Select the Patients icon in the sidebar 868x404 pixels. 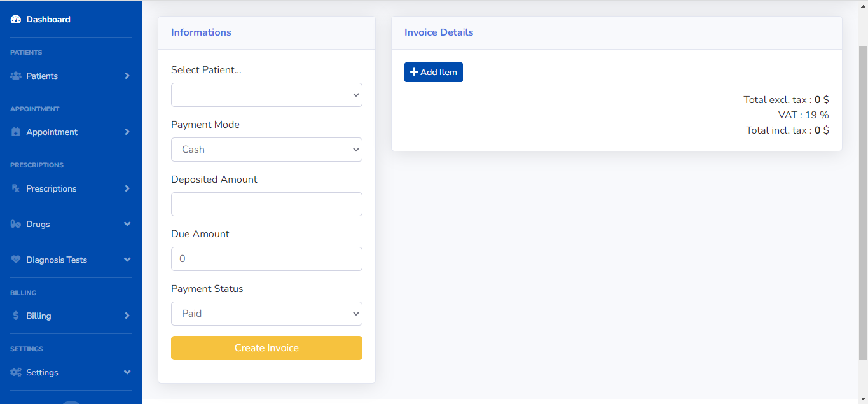pyautogui.click(x=15, y=75)
